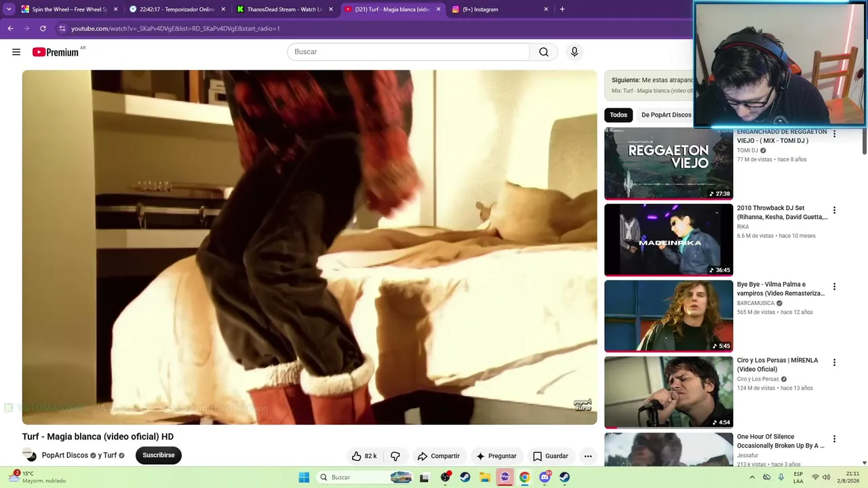Go to YouTube Premium home logo
This screenshot has height=488, width=868.
pos(56,52)
